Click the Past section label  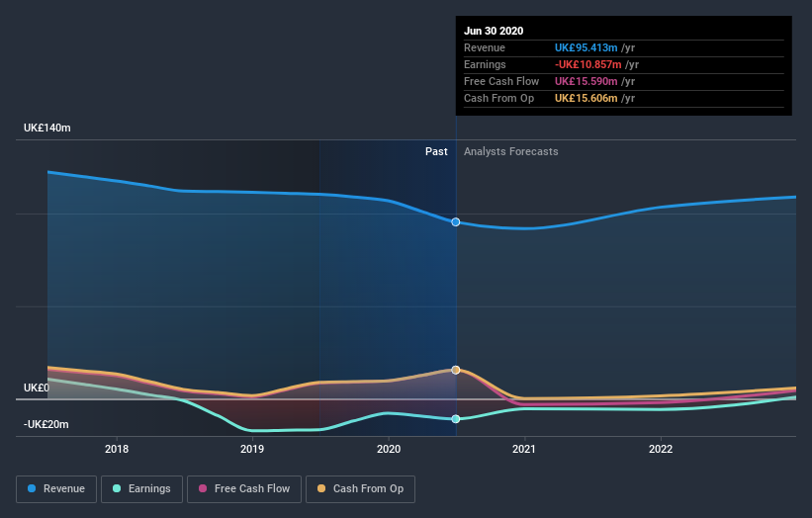436,151
